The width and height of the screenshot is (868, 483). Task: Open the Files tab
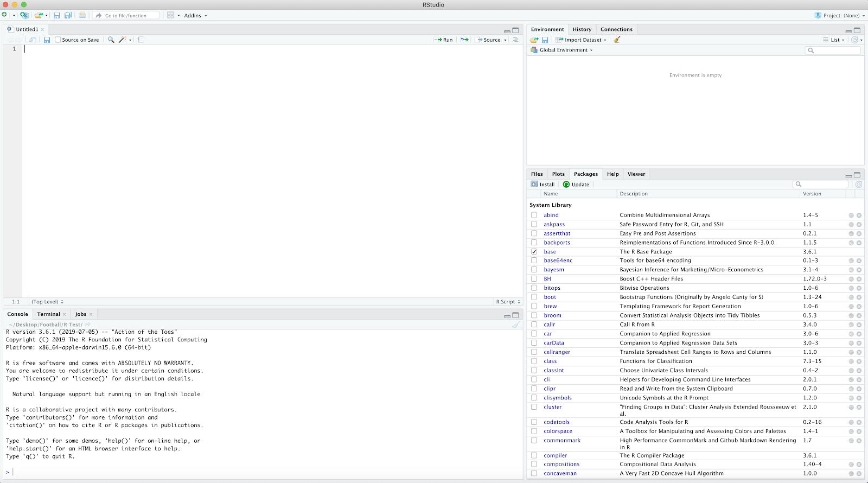pyautogui.click(x=537, y=174)
